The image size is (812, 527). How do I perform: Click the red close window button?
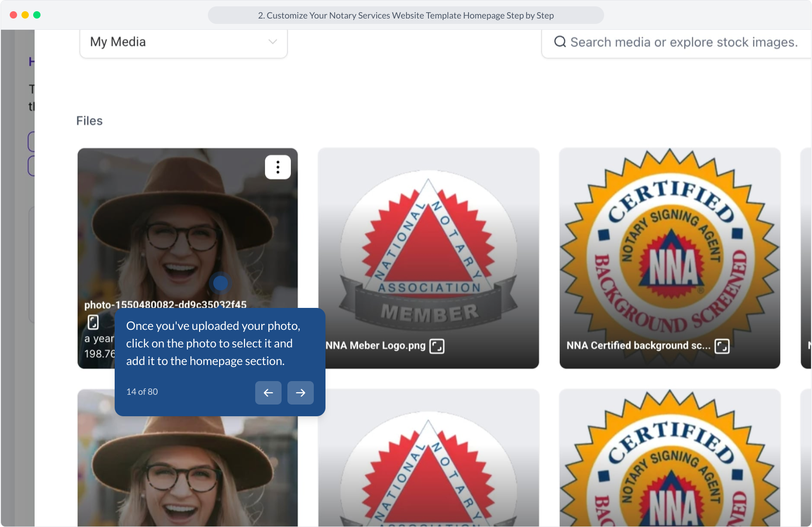[x=13, y=15]
